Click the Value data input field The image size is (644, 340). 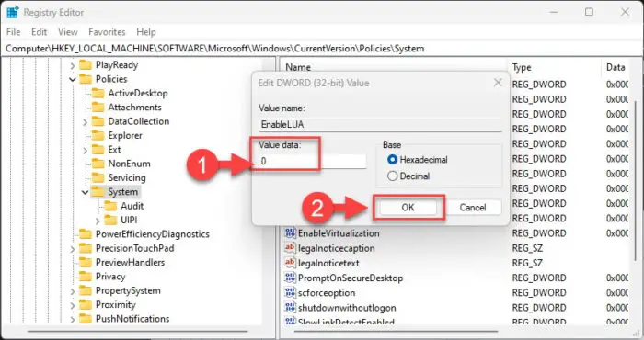point(313,161)
